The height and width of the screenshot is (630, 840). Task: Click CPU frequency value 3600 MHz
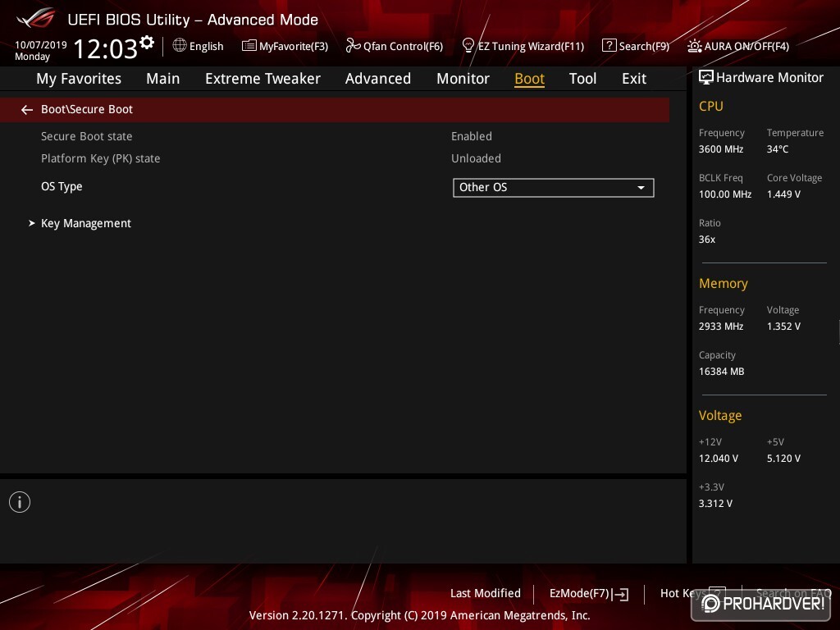[721, 149]
